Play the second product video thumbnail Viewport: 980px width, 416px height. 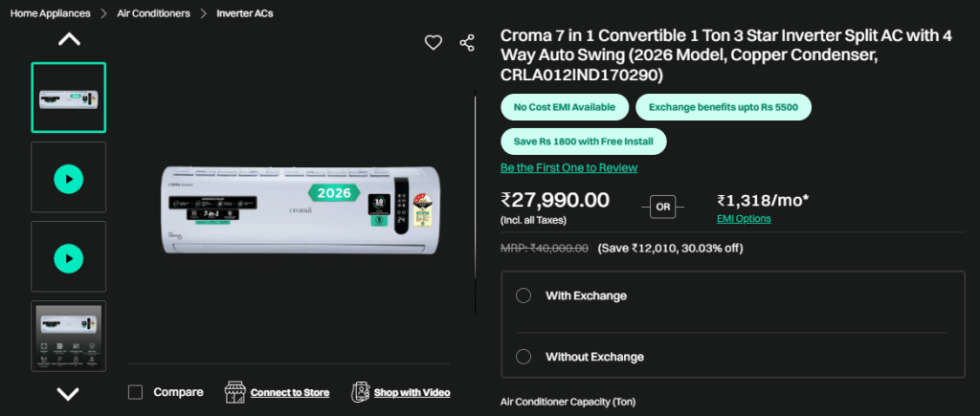tap(69, 257)
